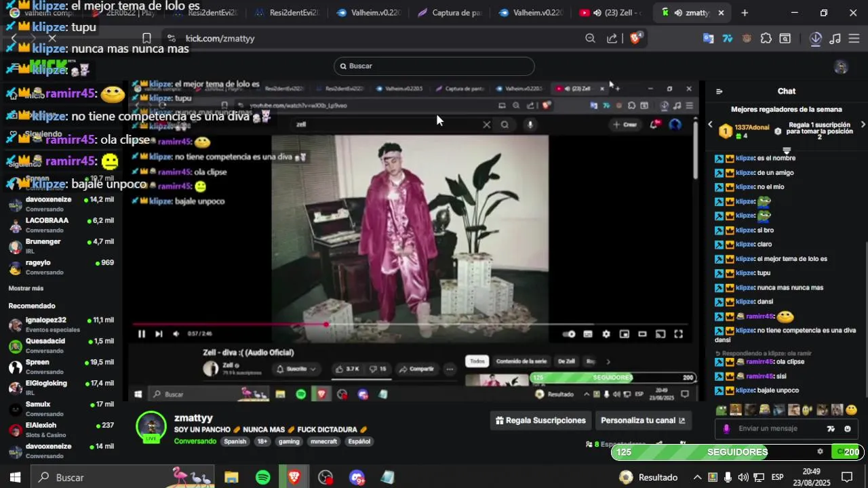868x488 pixels.
Task: Open Spotify from the Windows taskbar
Action: coord(263,477)
